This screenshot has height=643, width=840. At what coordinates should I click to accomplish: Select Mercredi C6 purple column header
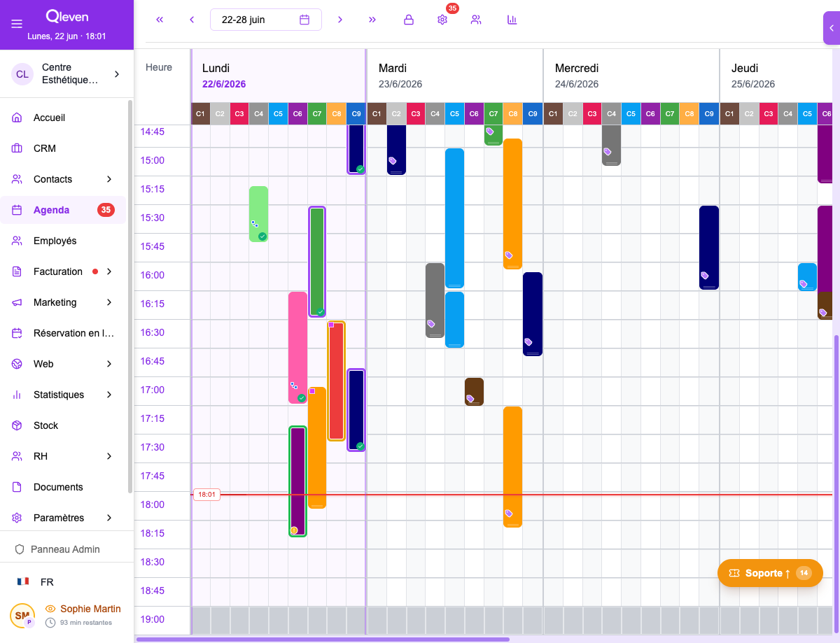click(x=650, y=113)
